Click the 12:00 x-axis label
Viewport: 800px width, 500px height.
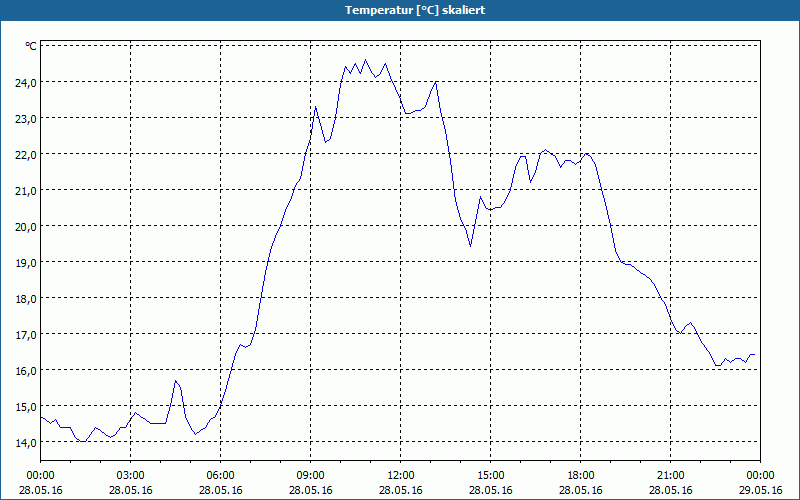[x=401, y=476]
